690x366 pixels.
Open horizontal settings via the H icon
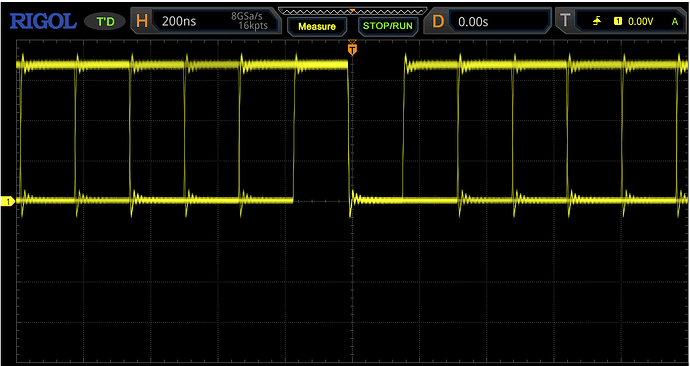pos(142,21)
